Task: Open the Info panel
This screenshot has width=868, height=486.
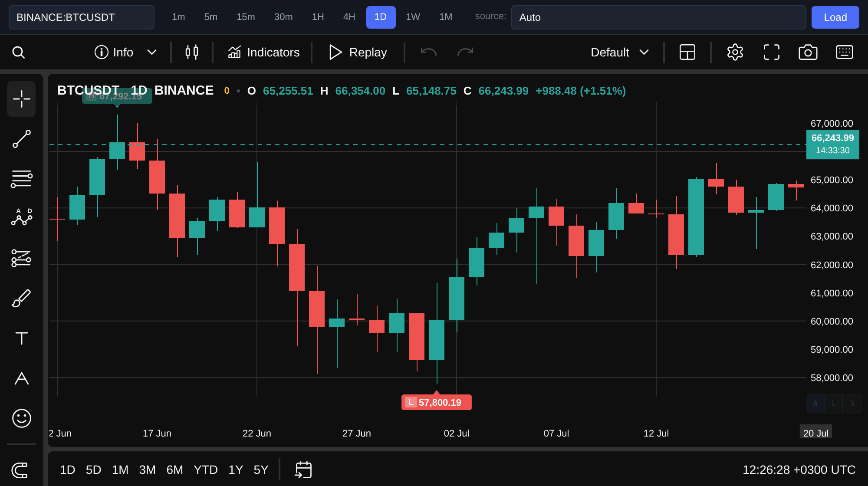Action: (x=114, y=53)
